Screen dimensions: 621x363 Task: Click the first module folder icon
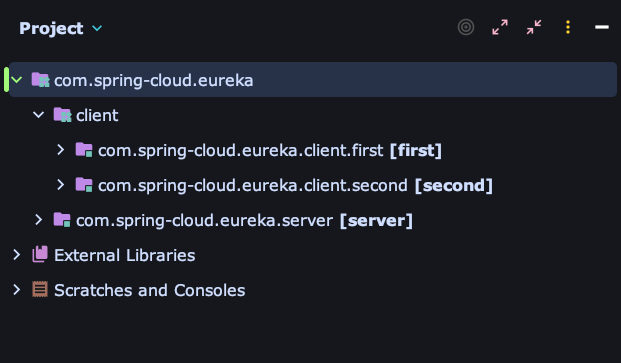click(x=84, y=150)
